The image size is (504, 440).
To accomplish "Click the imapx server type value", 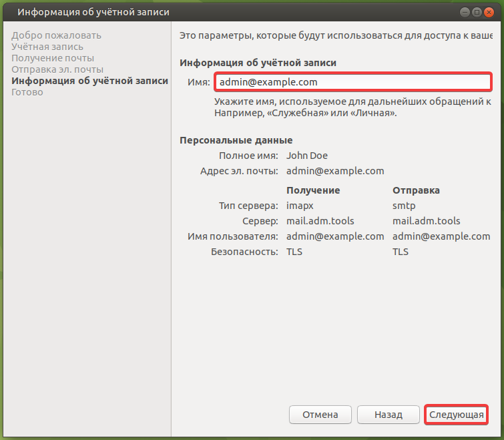I will (x=300, y=206).
